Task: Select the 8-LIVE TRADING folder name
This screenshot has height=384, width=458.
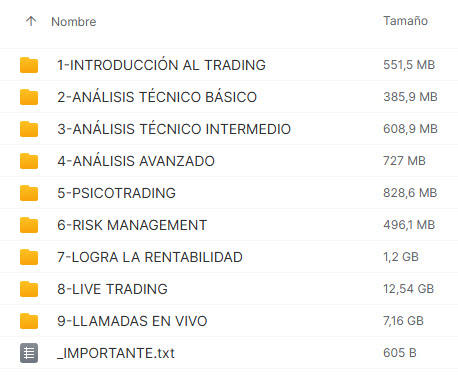Action: tap(112, 289)
